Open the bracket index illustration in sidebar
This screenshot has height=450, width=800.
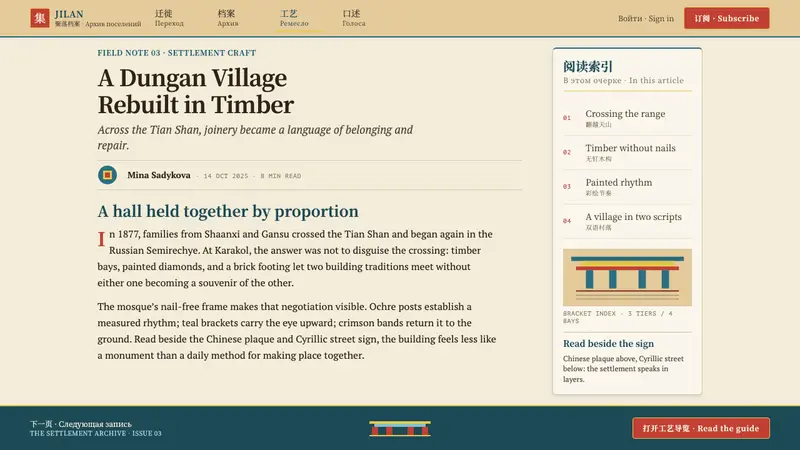[627, 278]
